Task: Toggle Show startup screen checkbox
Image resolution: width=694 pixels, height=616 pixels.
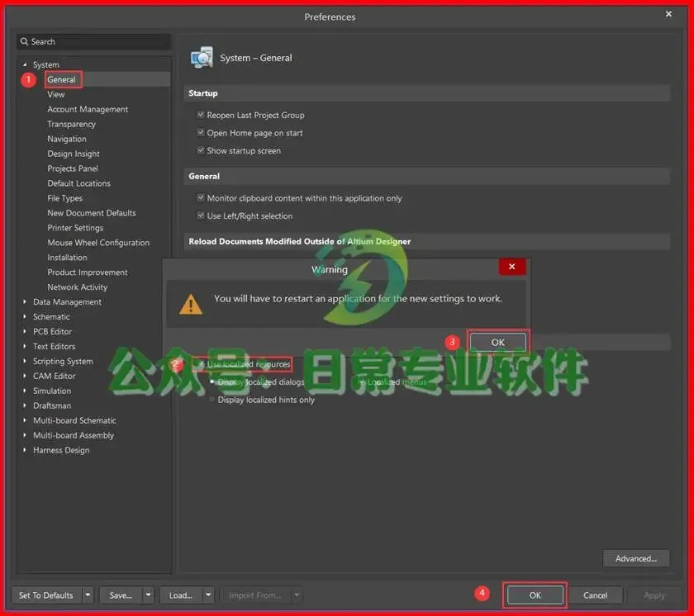Action: (201, 150)
